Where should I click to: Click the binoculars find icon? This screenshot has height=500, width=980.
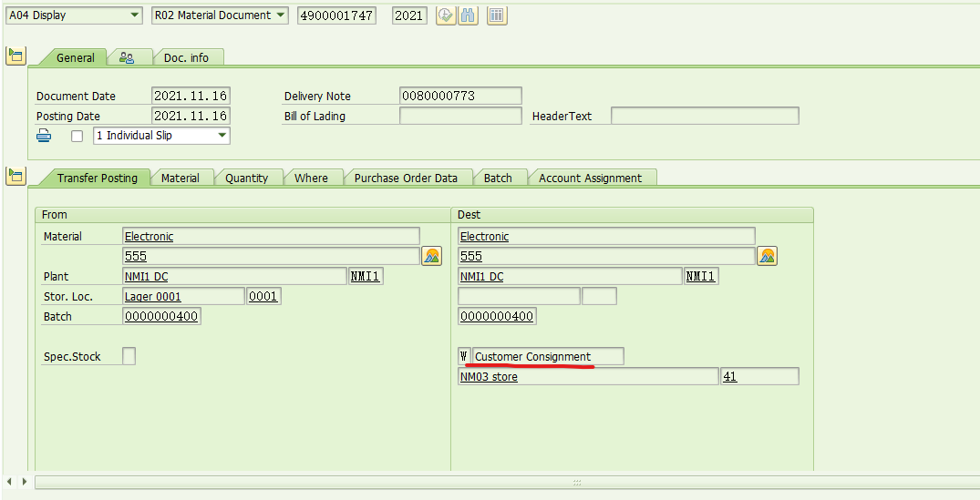coord(468,15)
